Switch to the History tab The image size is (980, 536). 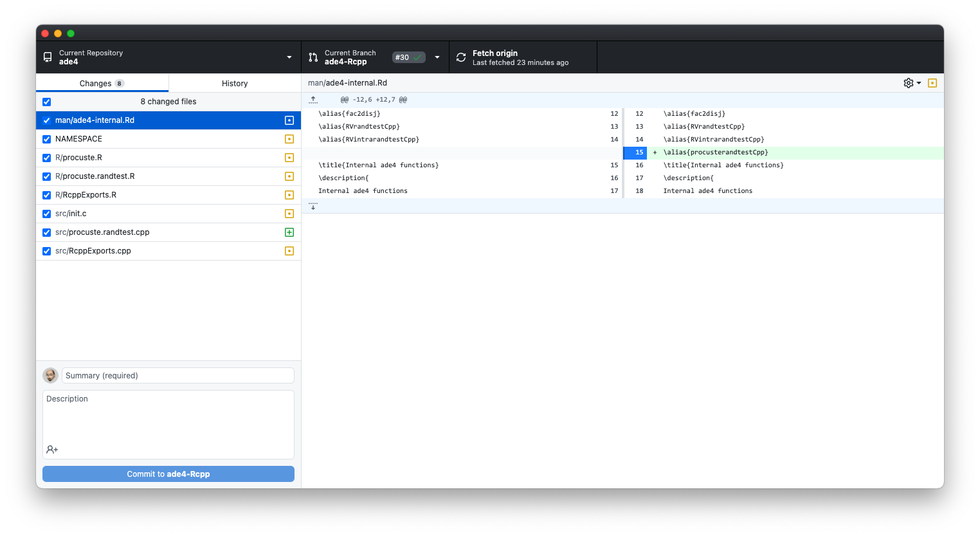click(235, 83)
